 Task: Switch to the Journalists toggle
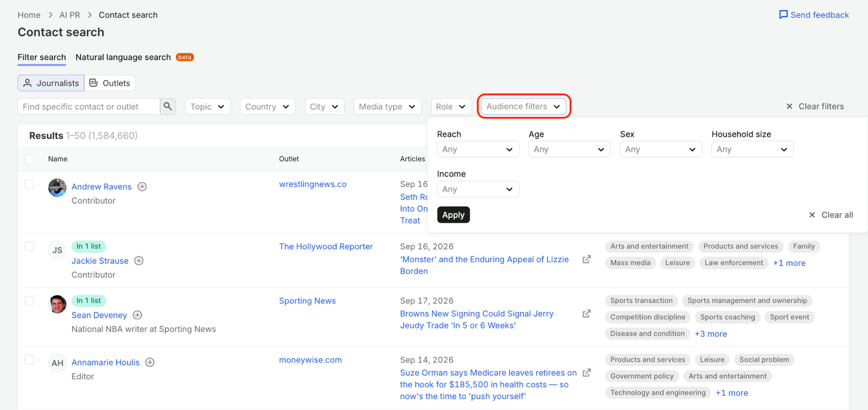(51, 83)
